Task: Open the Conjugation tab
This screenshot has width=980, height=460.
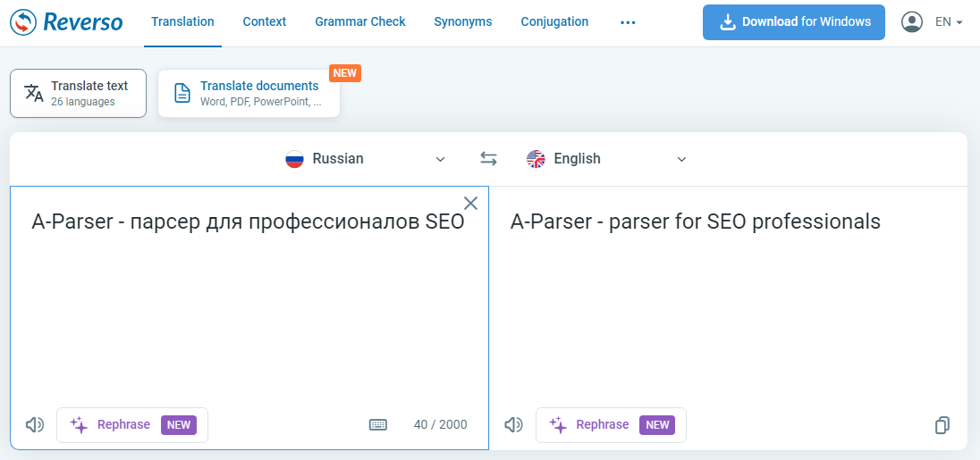Action: (554, 21)
